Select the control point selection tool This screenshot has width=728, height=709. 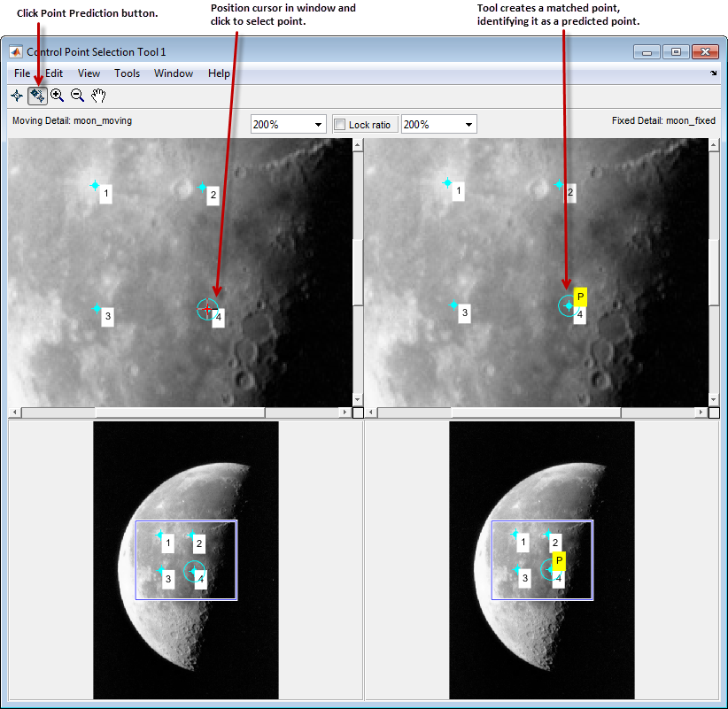pyautogui.click(x=16, y=95)
